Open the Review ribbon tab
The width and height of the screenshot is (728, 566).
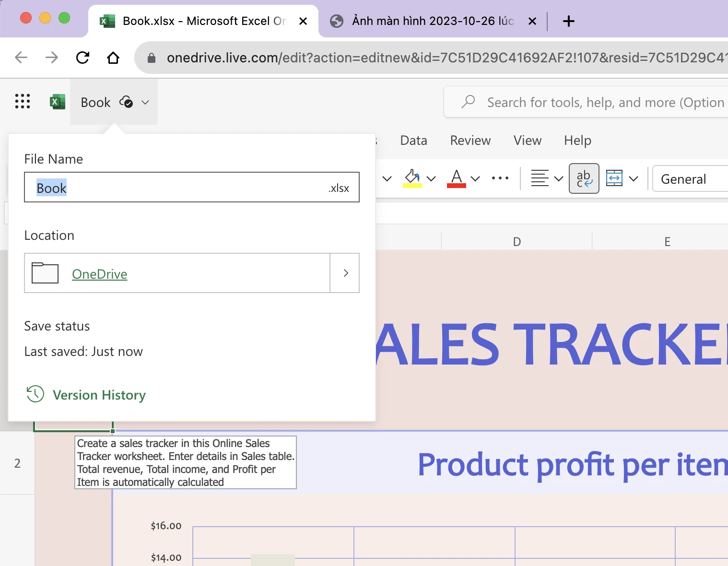[x=470, y=140]
